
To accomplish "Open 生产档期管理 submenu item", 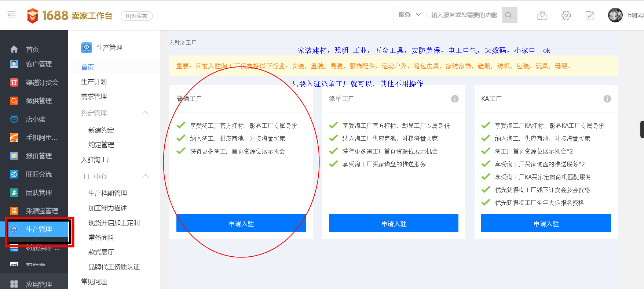I will pos(108,193).
